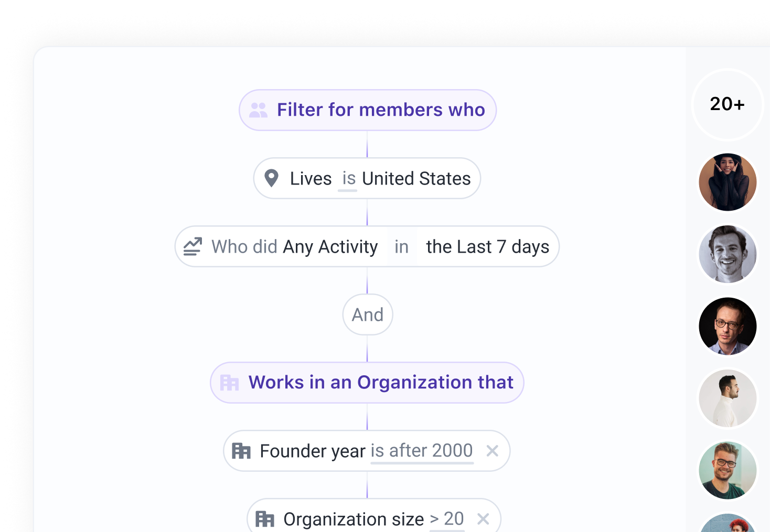Click the organization building icon in the header
The image size is (770, 532).
coord(229,383)
